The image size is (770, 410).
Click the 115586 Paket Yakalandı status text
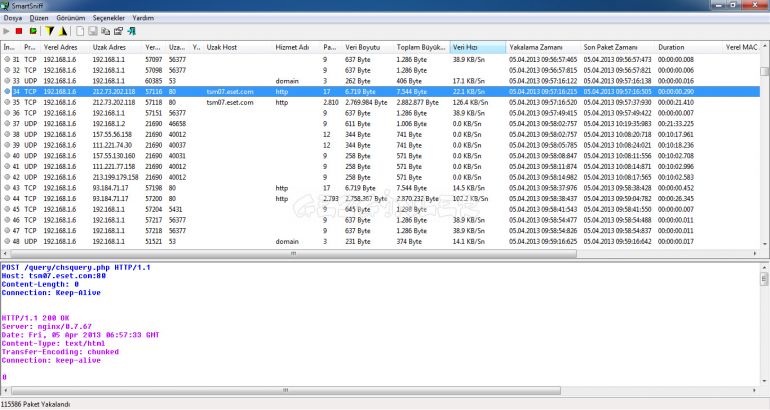tap(35, 405)
